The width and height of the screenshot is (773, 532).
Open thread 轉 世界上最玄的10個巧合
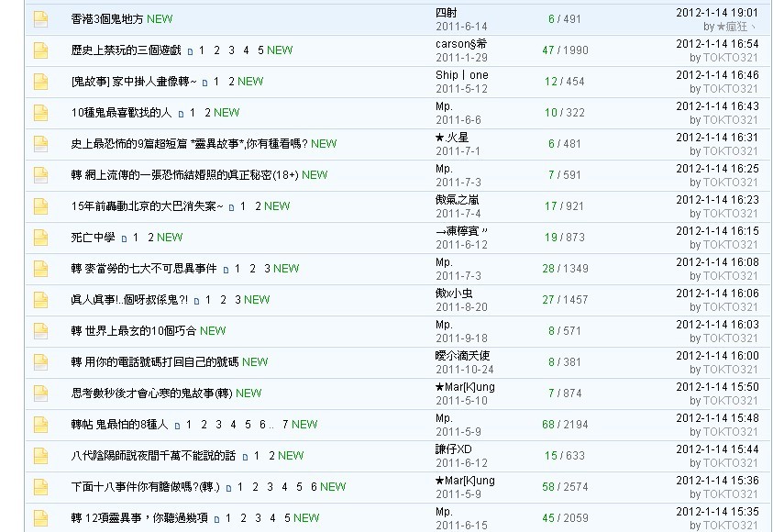[x=134, y=331]
